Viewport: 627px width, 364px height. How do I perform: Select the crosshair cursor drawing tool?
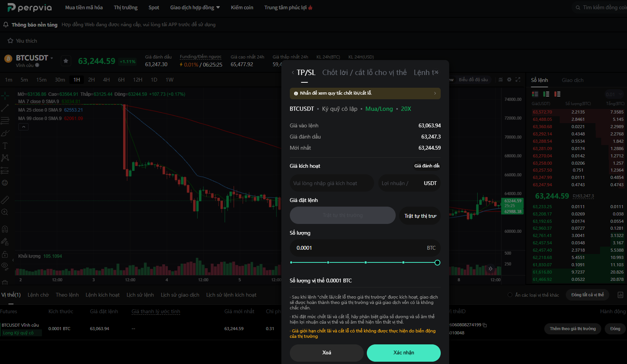tap(5, 95)
